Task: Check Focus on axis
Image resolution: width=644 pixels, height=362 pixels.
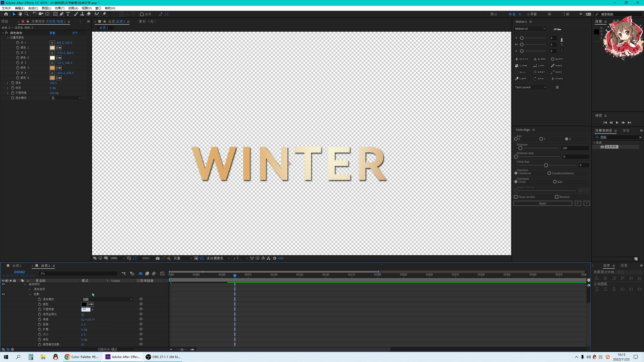Action: 516,197
